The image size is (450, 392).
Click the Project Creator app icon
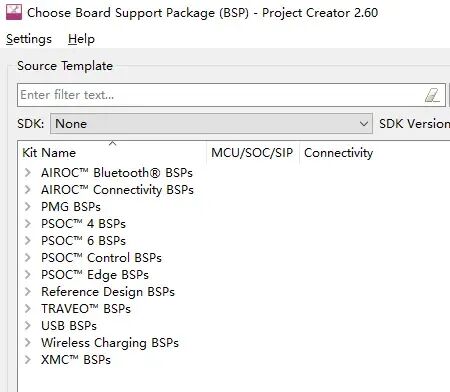[x=14, y=13]
